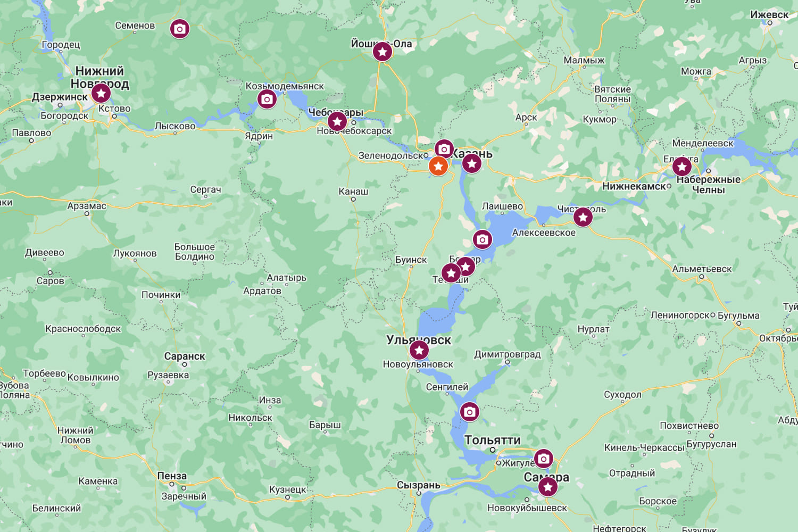Click the camera marker near Семенов
This screenshot has width=798, height=532.
click(180, 29)
